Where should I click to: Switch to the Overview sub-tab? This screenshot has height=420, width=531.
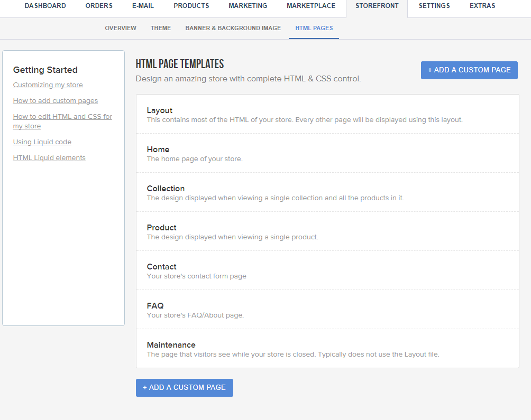click(121, 28)
